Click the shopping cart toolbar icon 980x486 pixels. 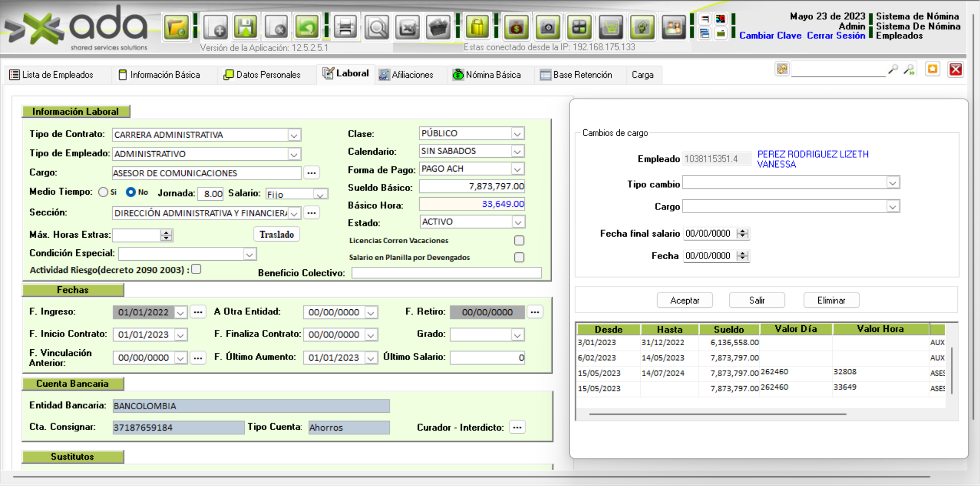pos(611,27)
